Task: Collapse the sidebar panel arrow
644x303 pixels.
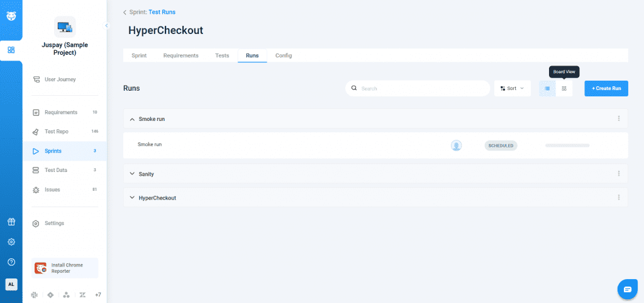Action: [106, 26]
